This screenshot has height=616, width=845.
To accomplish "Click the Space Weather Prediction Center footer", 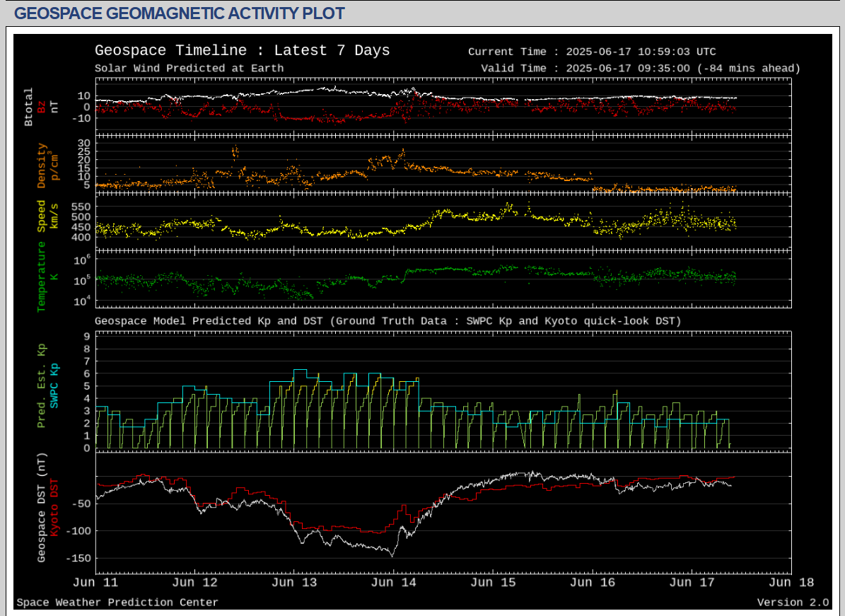I will click(x=117, y=603).
